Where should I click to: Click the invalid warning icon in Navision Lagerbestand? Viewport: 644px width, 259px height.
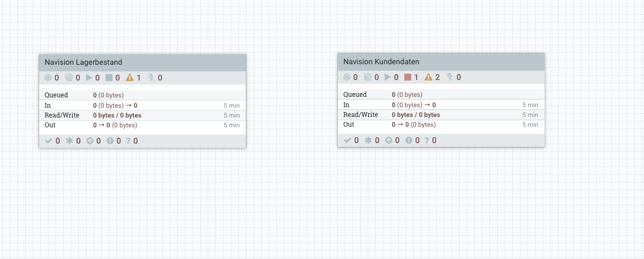point(129,78)
